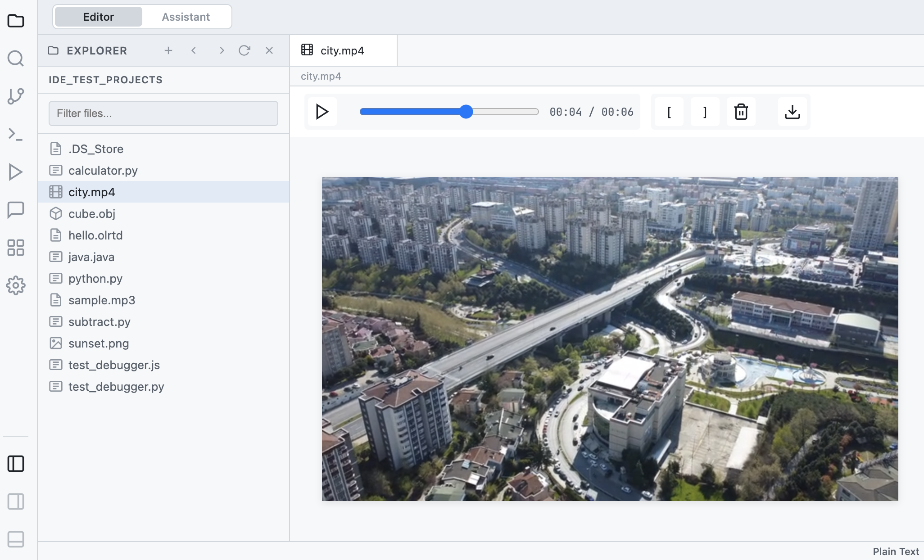Set trim start with the left bracket button
Viewport: 924px width, 560px height.
[x=669, y=112]
